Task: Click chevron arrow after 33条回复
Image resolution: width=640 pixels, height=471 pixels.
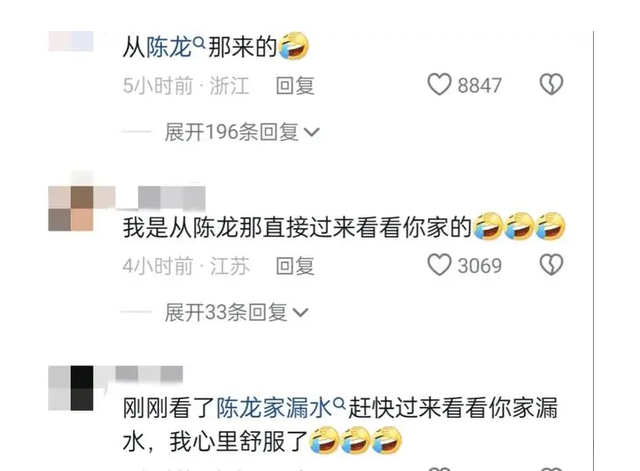Action: pos(300,313)
